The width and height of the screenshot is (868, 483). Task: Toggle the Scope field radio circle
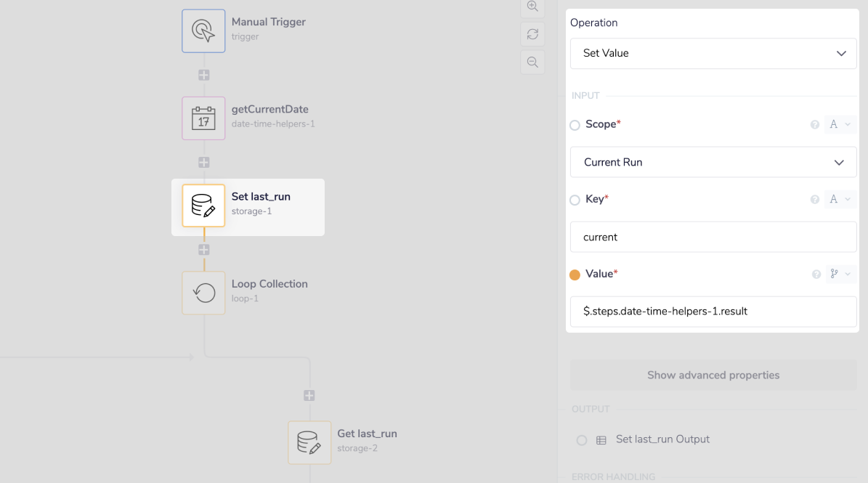point(575,125)
